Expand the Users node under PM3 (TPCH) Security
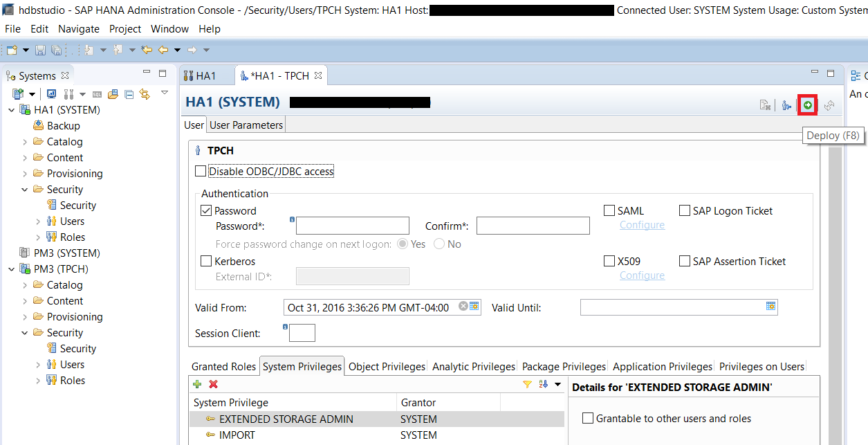The width and height of the screenshot is (868, 445). [x=38, y=365]
